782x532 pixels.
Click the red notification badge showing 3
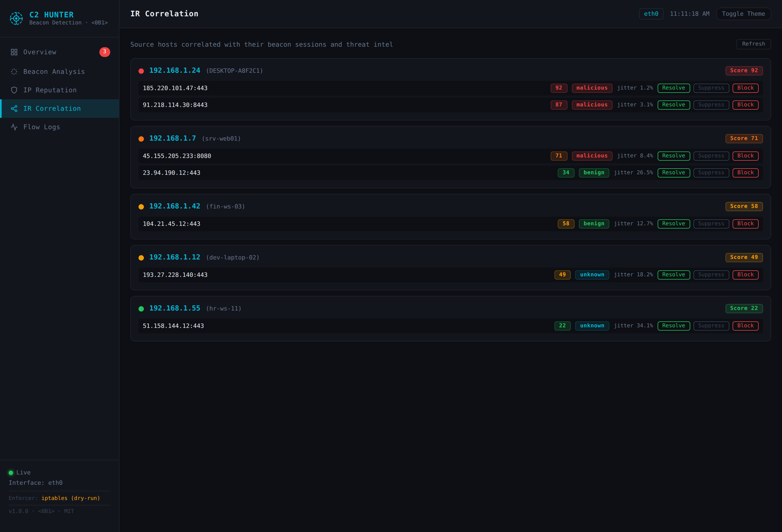click(105, 52)
